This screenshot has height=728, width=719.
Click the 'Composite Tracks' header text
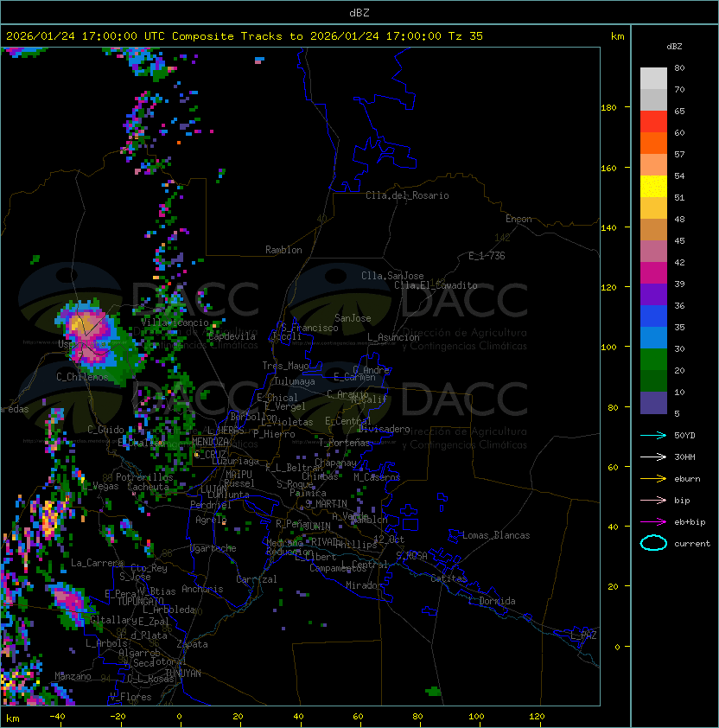coord(227,36)
